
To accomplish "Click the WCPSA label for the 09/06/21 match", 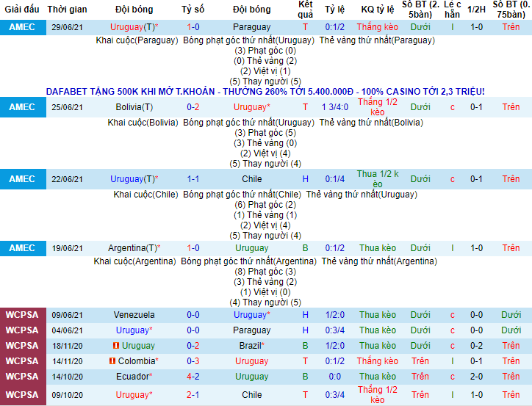I will point(22,315).
